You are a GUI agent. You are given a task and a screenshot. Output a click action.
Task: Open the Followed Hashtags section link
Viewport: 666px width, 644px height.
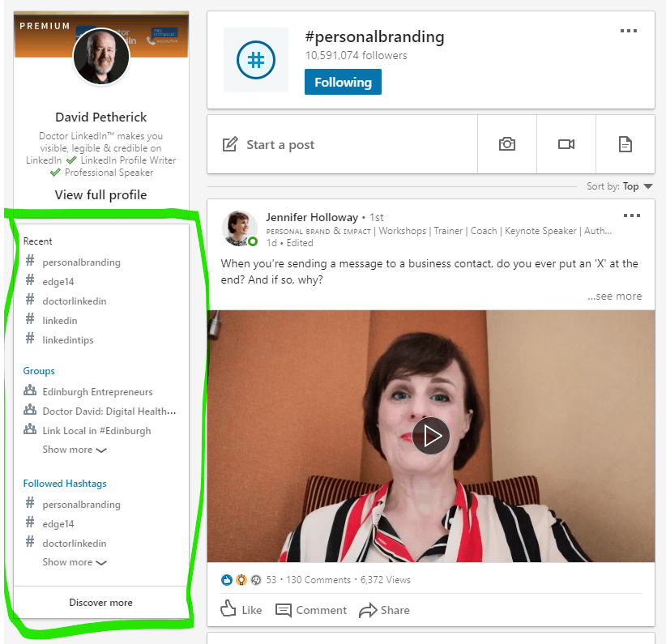click(x=65, y=484)
